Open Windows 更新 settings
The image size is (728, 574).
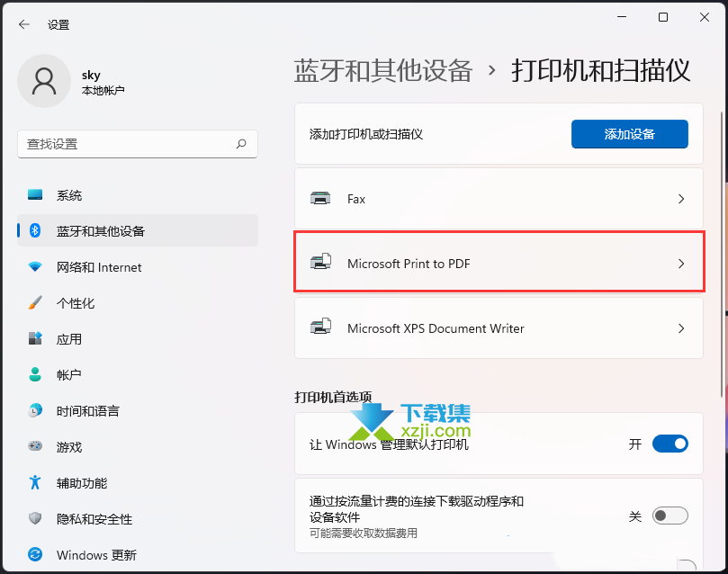[138, 554]
